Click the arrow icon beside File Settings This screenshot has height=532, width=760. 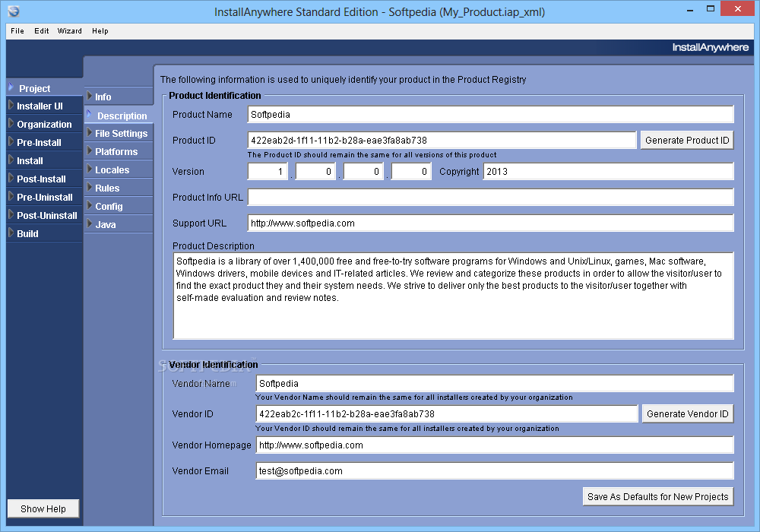90,132
